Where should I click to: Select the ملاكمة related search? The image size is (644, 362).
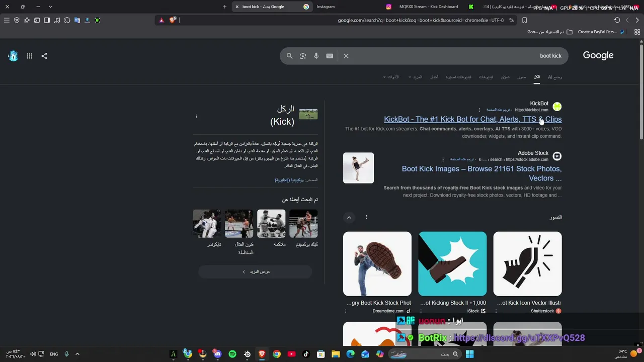[271, 228]
